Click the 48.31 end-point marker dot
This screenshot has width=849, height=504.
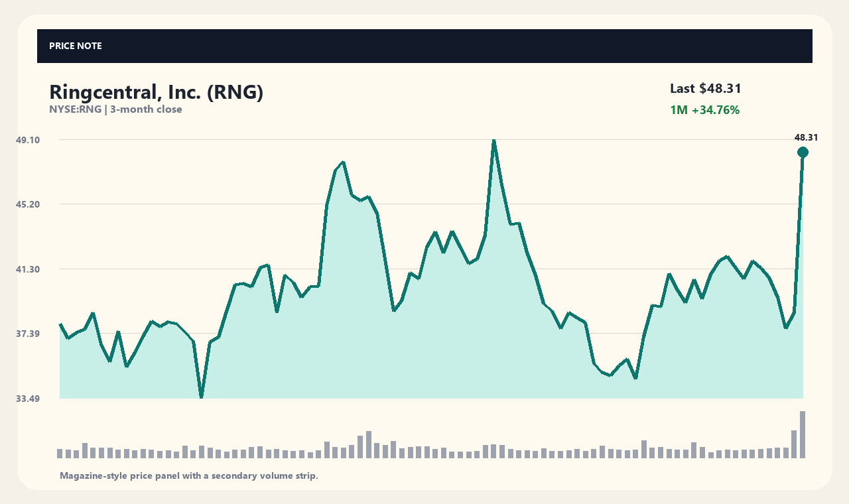803,153
